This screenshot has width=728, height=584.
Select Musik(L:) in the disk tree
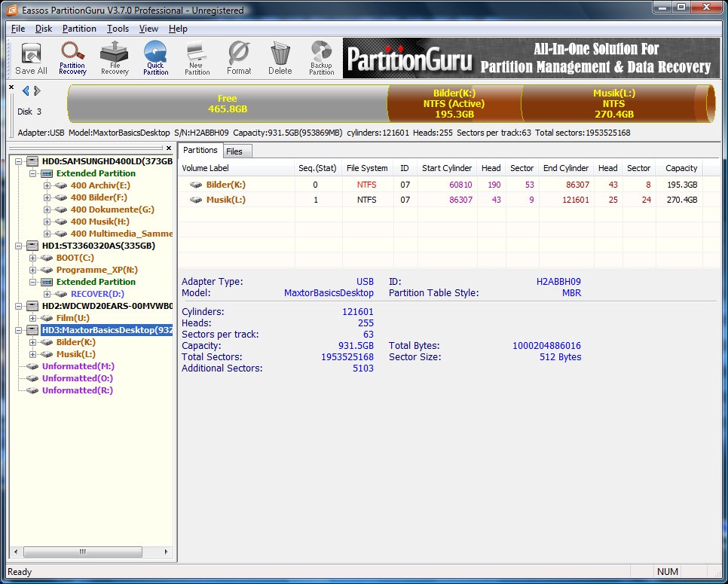pyautogui.click(x=75, y=354)
